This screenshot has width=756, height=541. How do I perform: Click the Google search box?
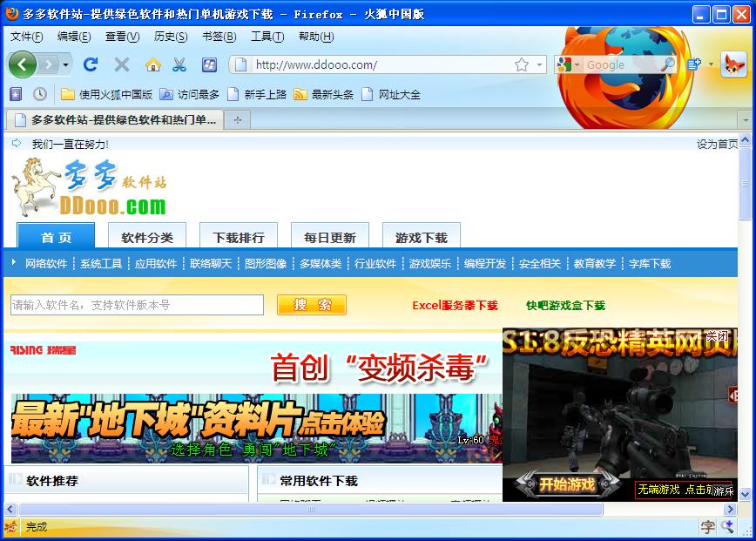(620, 64)
